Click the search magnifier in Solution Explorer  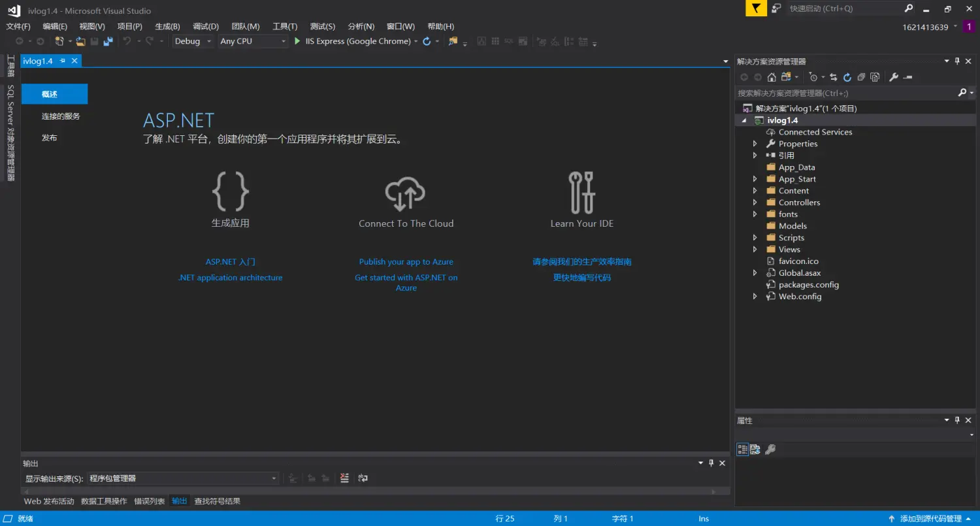(x=962, y=93)
